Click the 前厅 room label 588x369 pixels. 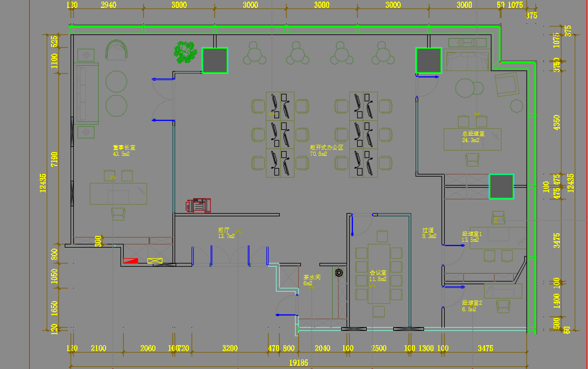click(x=223, y=231)
